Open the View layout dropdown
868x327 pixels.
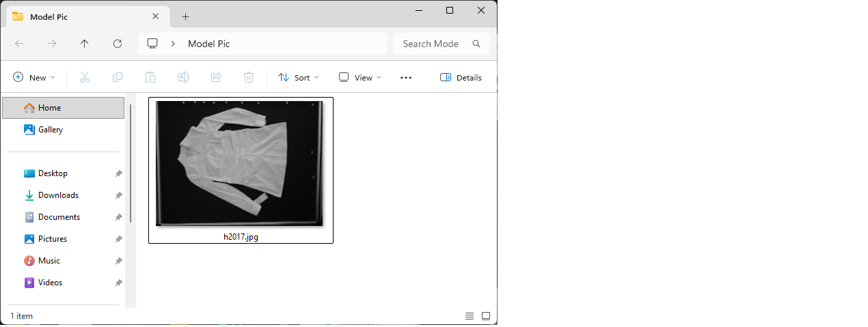tap(360, 78)
